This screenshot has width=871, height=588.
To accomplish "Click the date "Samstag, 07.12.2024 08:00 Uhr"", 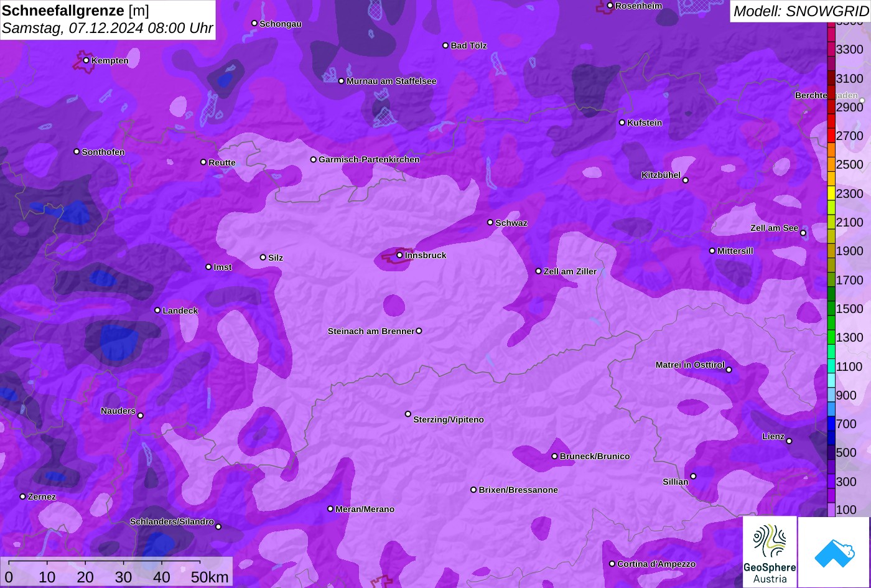I will pos(108,28).
